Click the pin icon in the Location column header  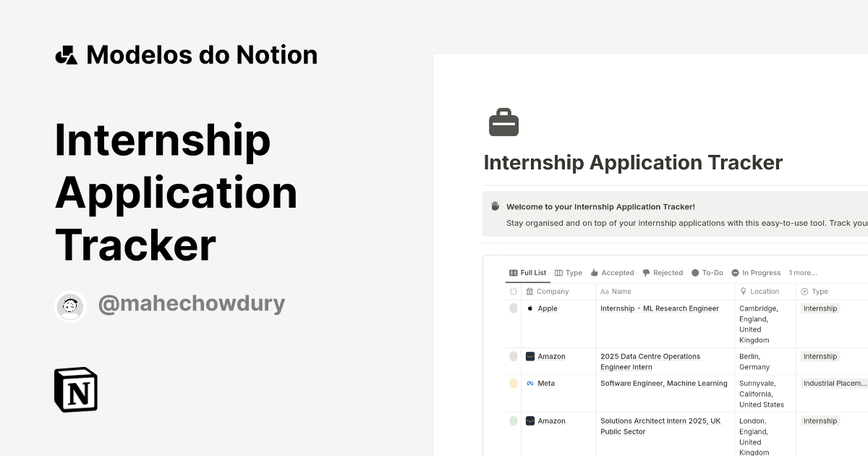coord(742,291)
